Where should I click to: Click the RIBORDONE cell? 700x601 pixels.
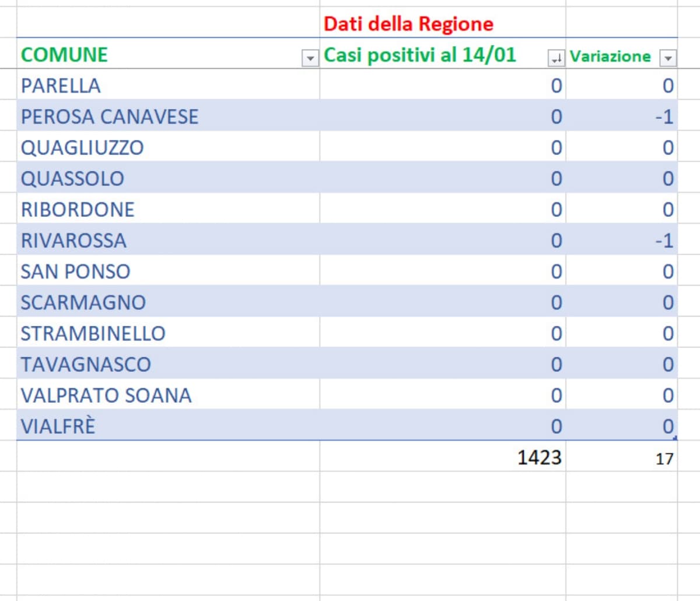pyautogui.click(x=78, y=209)
